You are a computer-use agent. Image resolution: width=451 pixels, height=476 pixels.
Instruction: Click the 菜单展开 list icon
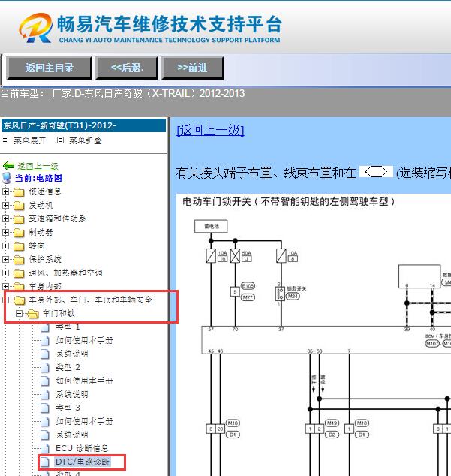(x=5, y=140)
